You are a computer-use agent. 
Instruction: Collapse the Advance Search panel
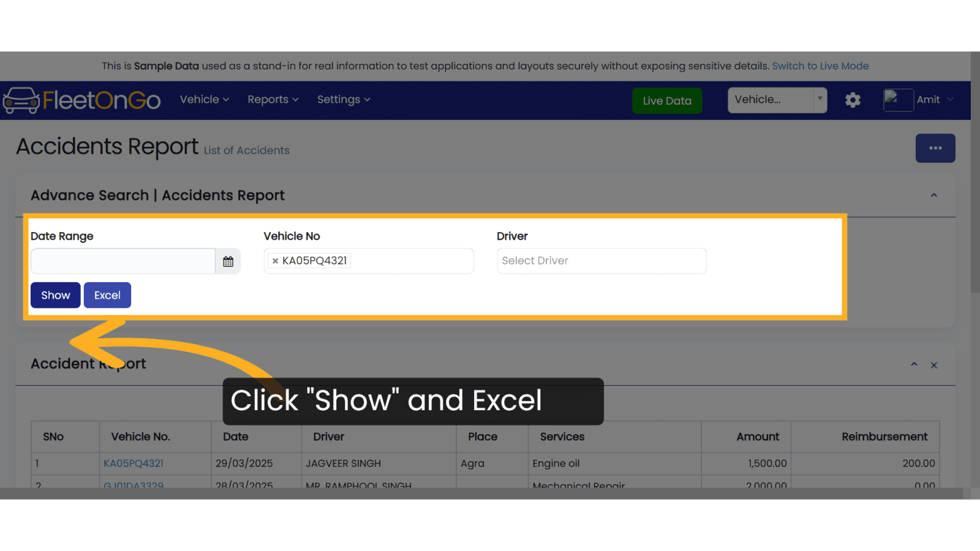pos(934,195)
